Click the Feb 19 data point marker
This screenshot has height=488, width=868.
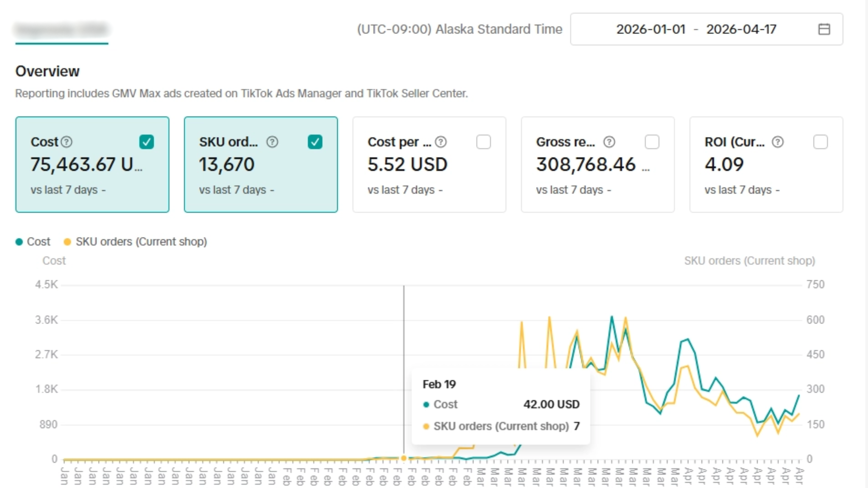[x=404, y=458]
